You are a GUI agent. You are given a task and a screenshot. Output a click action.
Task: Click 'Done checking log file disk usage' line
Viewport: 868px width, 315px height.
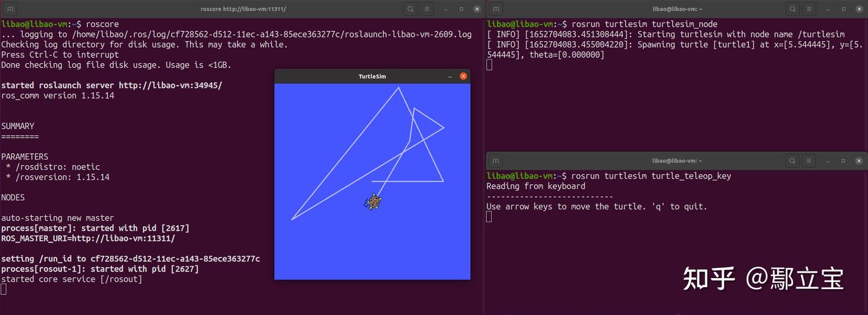[116, 65]
